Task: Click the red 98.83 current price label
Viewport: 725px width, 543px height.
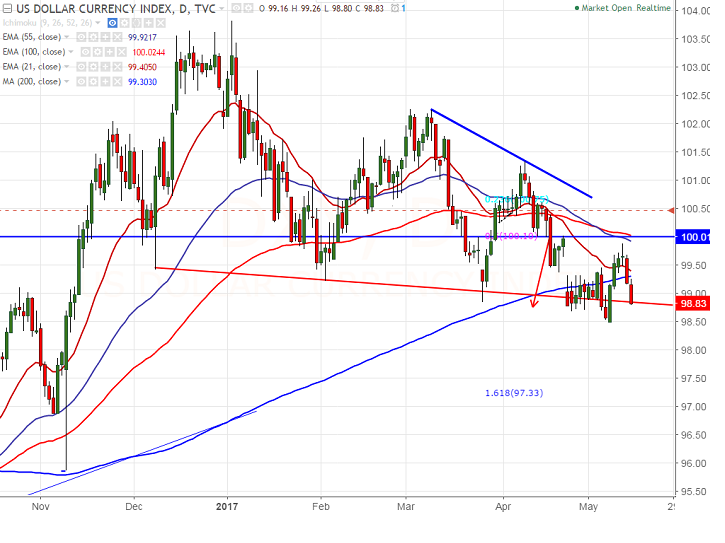Action: tap(692, 303)
